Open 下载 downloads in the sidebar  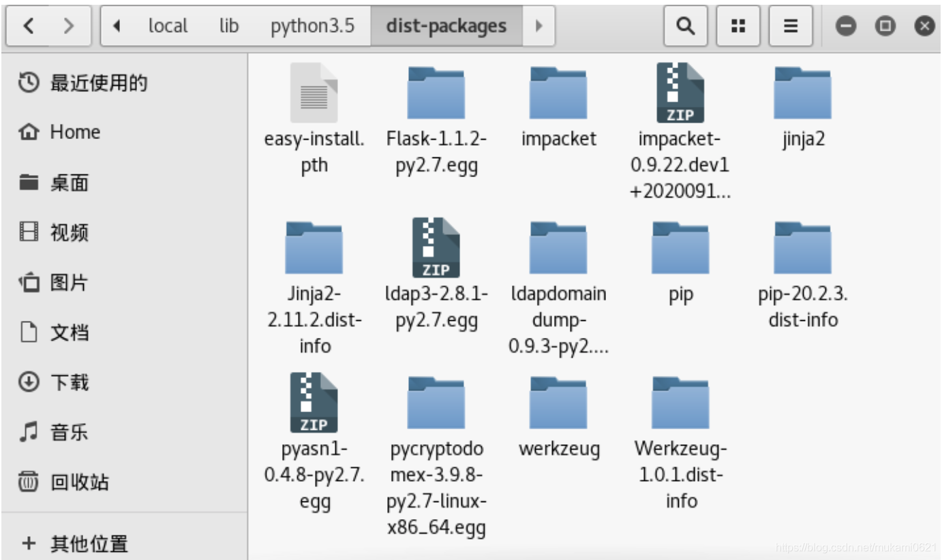pos(124,382)
